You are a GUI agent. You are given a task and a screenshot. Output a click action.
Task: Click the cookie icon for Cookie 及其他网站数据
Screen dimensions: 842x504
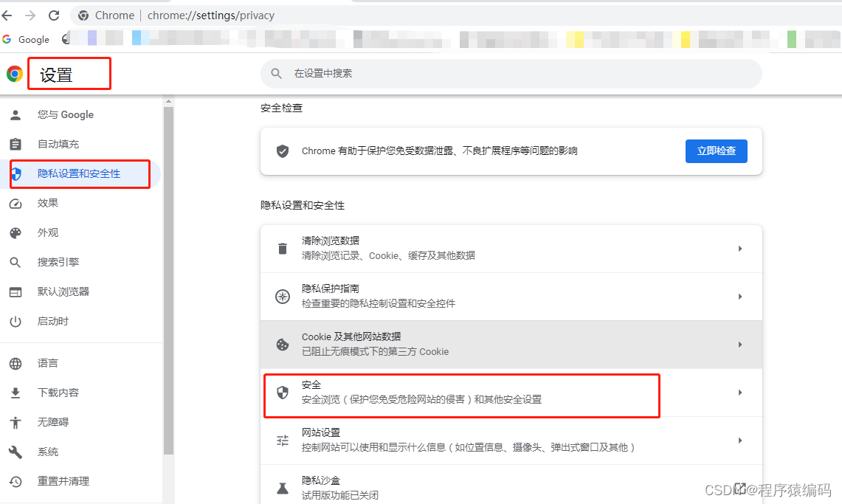(x=283, y=345)
